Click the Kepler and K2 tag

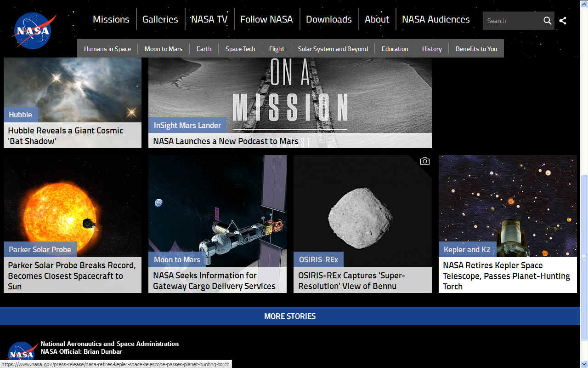point(467,249)
